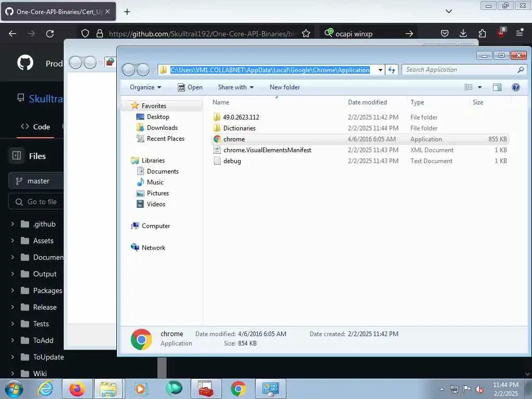The width and height of the screenshot is (532, 399).
Task: Bookmark this page with the star icon
Action: 305,34
